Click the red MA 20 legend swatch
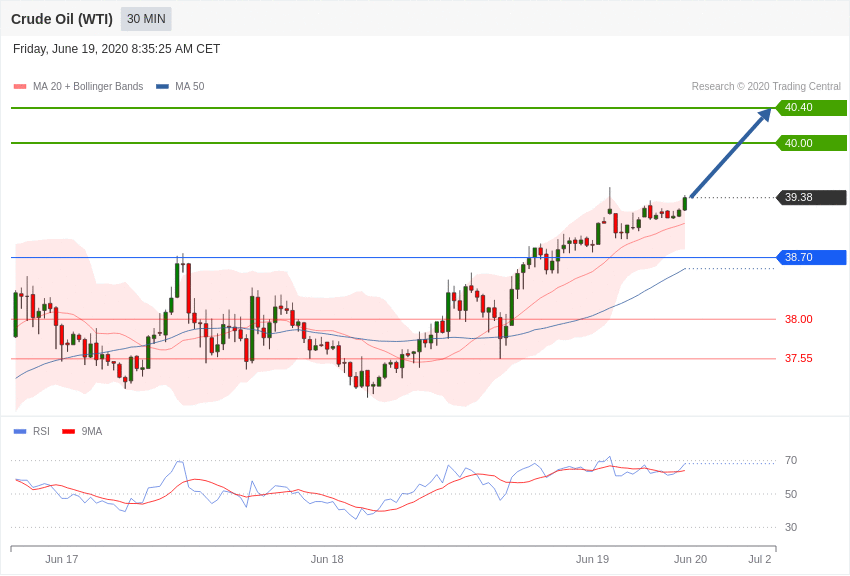The height and width of the screenshot is (576, 850). point(20,87)
